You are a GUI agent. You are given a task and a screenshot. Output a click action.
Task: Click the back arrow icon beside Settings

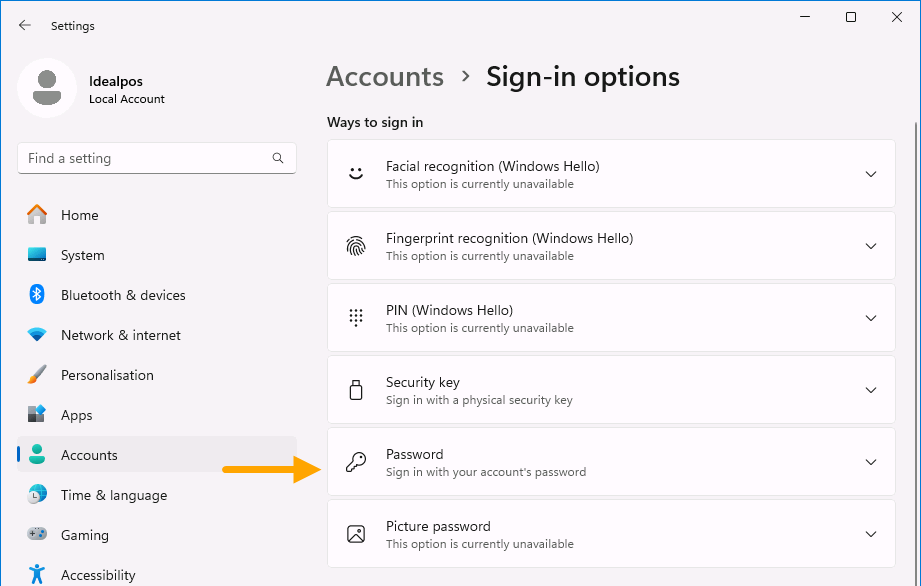(24, 25)
